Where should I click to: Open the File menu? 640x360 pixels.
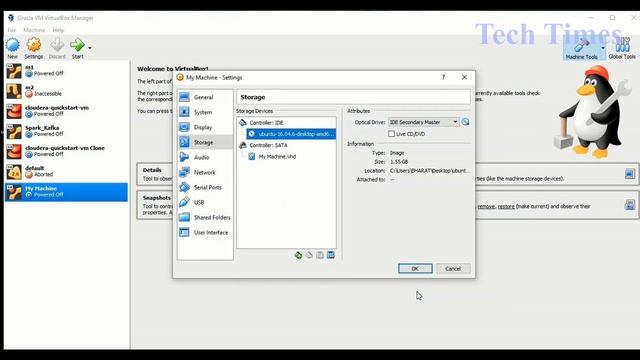tap(12, 30)
